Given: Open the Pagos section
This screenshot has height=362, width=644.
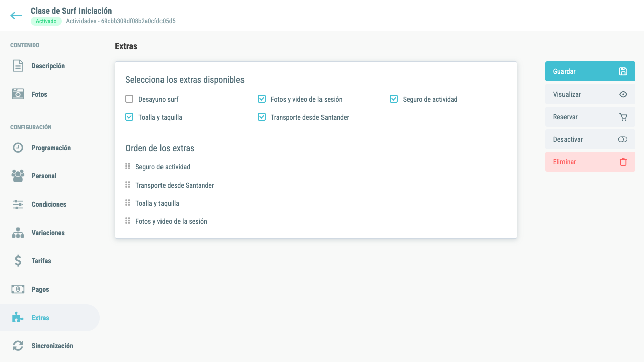Looking at the screenshot, I should click(50, 289).
